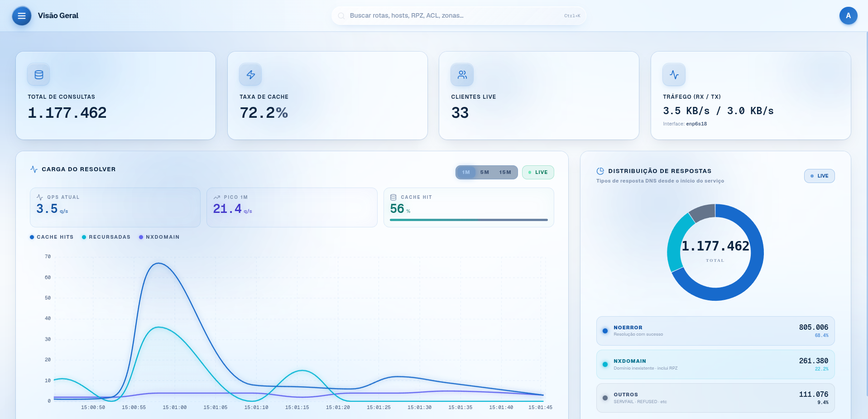The height and width of the screenshot is (419, 868).
Task: Hide the NXDOMAIN legend series
Action: coord(159,237)
